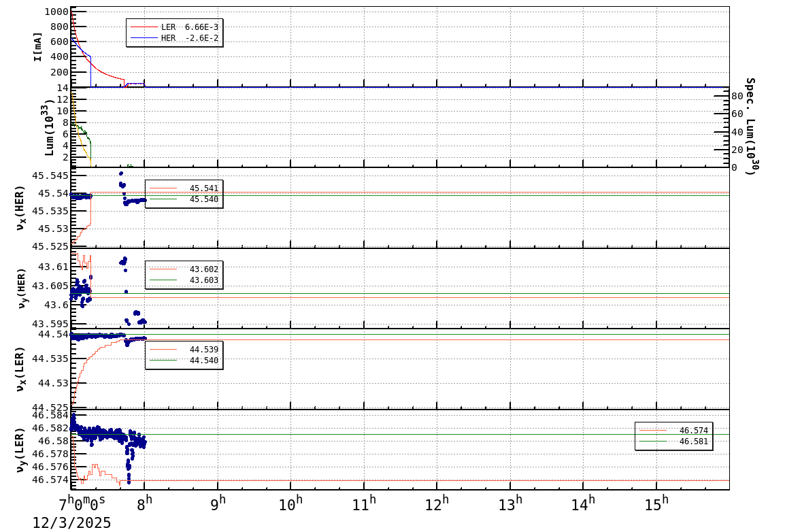This screenshot has width=785, height=532.
Task: Click the νx(HER) axis title
Action: [x=20, y=207]
